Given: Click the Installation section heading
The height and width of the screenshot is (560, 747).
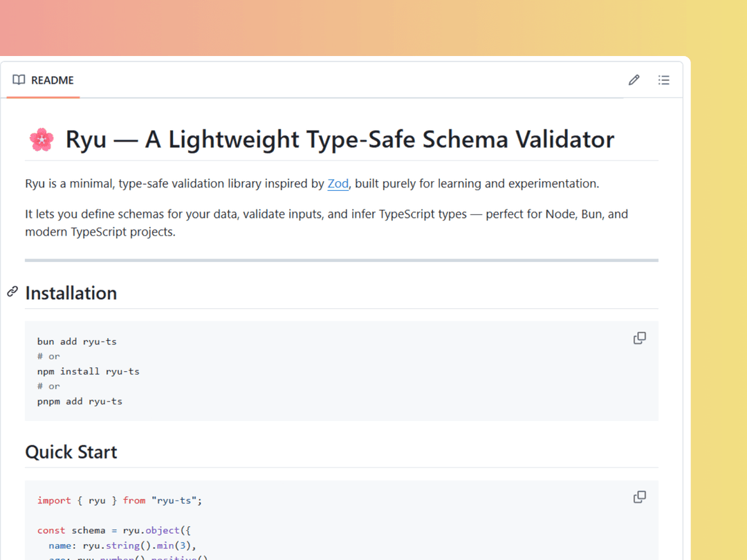Looking at the screenshot, I should point(71,293).
